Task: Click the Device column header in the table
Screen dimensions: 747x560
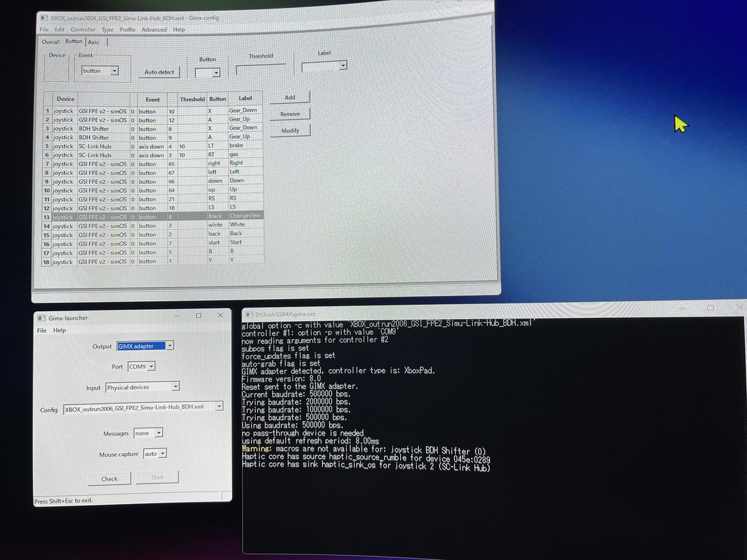Action: click(x=65, y=99)
